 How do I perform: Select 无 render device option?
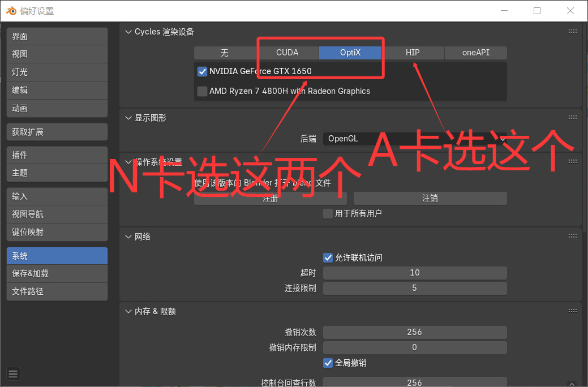[225, 53]
